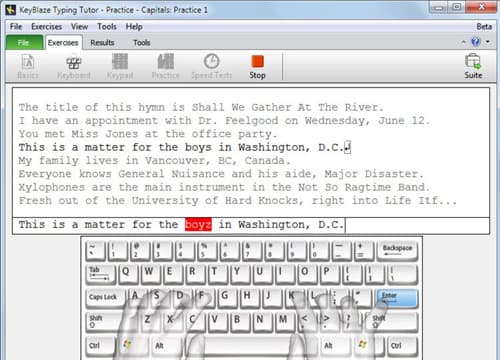Click the Backspace key on virtual keyboard
This screenshot has height=360, width=500.
click(x=397, y=251)
